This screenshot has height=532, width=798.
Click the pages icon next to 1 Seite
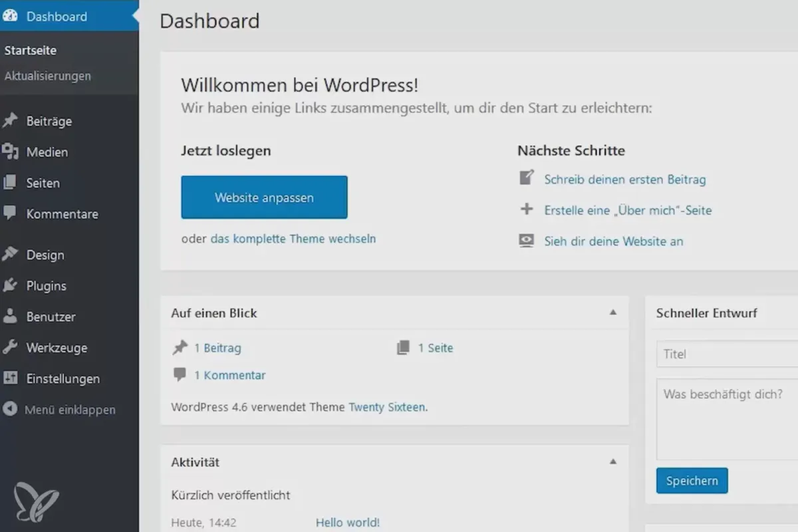[403, 348]
